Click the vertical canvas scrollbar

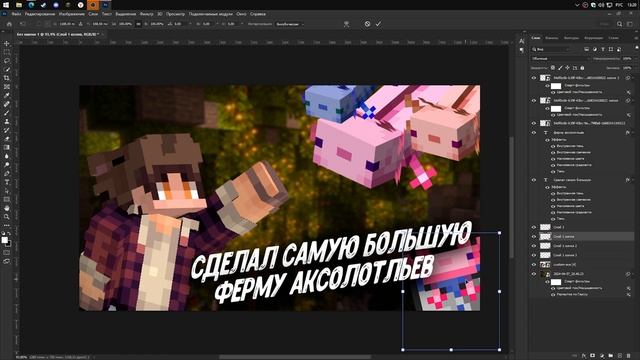pos(511,198)
